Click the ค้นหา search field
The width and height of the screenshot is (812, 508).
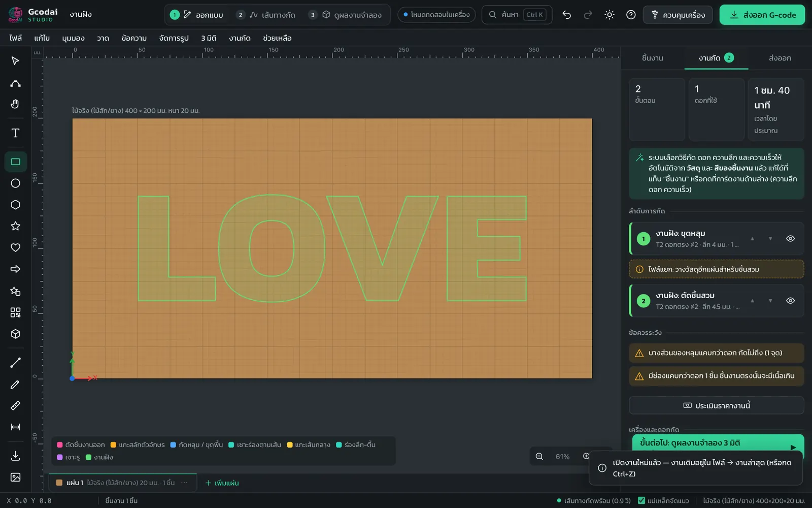click(517, 15)
